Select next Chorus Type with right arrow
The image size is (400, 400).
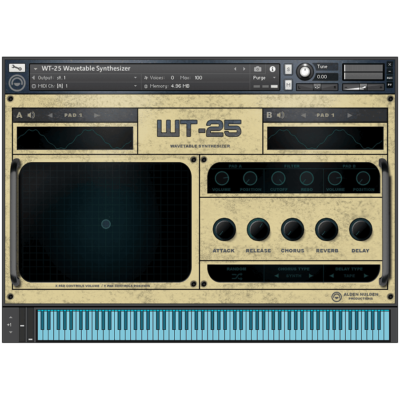[x=311, y=276]
